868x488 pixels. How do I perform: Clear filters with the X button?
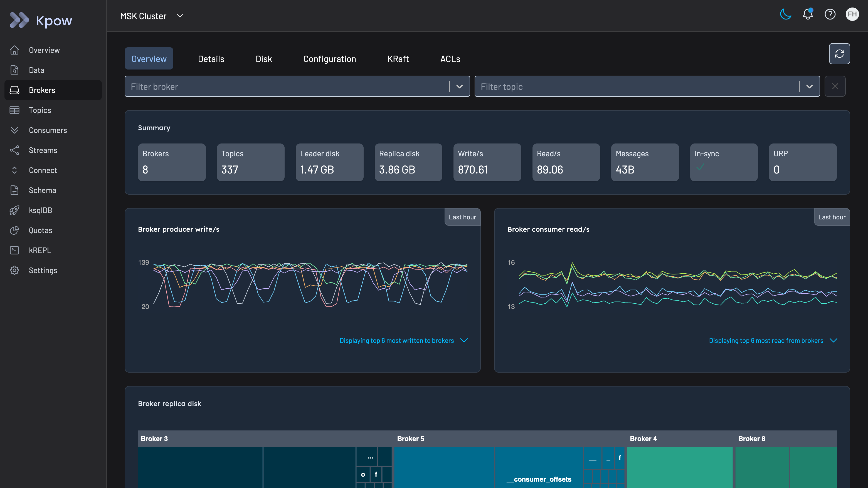pos(835,86)
